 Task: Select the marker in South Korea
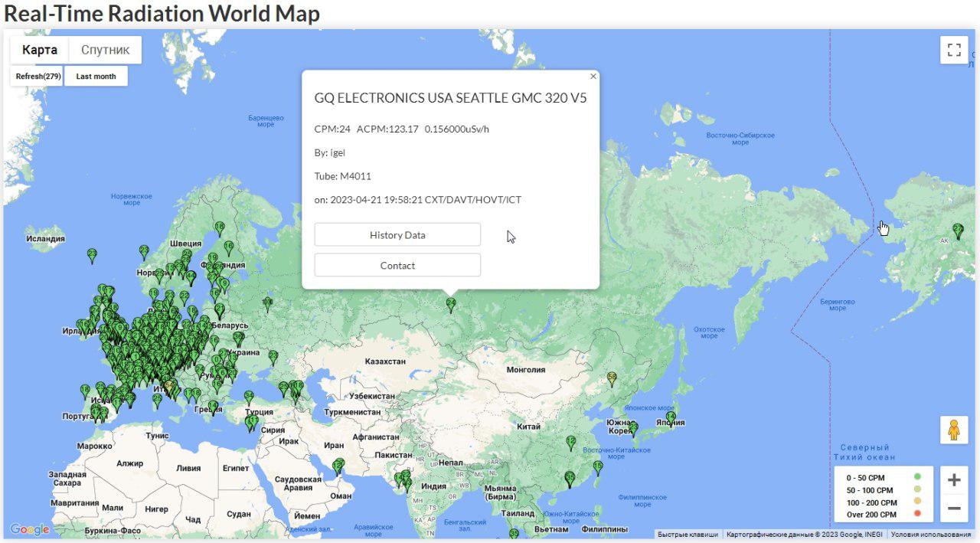click(x=632, y=429)
